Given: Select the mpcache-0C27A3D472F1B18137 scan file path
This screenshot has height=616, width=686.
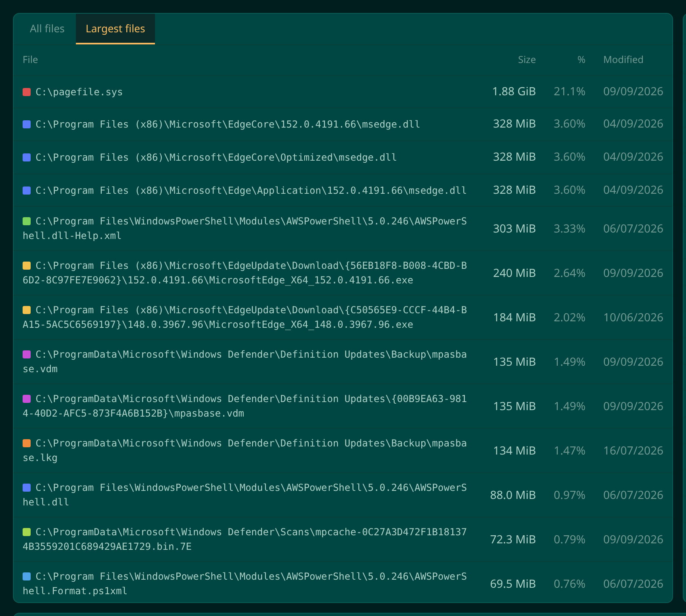Looking at the screenshot, I should tap(245, 539).
